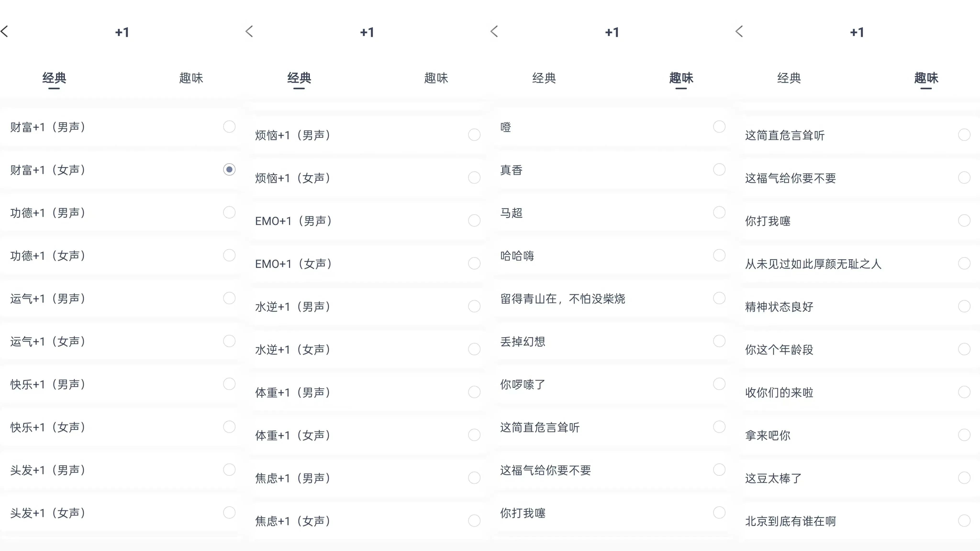This screenshot has height=551, width=980.
Task: Click the selected 财富+1（女声）radio button
Action: coord(229,170)
